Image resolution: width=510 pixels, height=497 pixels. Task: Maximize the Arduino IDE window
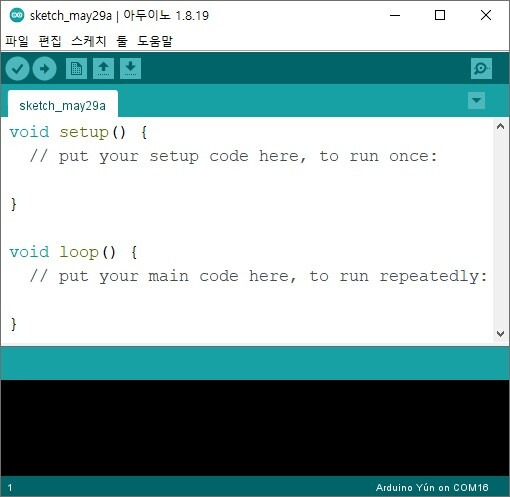coord(440,15)
